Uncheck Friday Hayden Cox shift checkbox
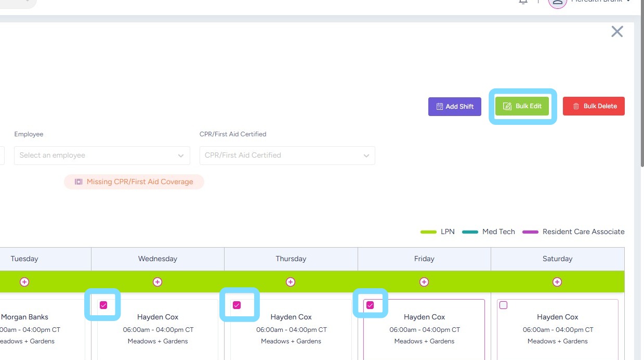Viewport: 644px width, 360px height. [370, 305]
